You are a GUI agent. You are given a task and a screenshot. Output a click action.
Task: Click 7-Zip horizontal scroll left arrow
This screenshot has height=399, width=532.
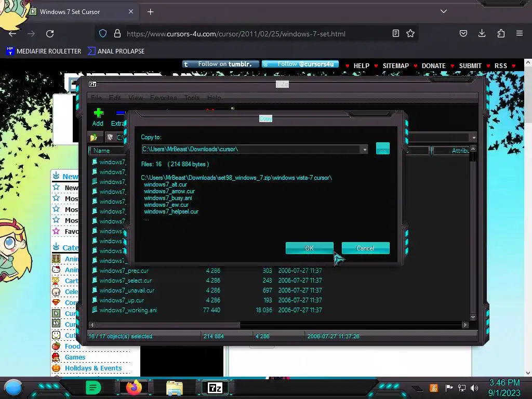[92, 325]
